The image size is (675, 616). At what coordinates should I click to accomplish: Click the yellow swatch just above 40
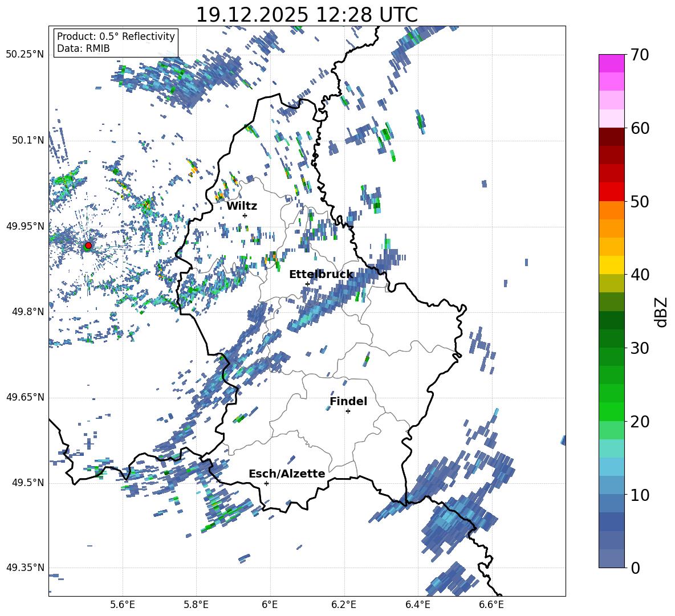tap(611, 266)
